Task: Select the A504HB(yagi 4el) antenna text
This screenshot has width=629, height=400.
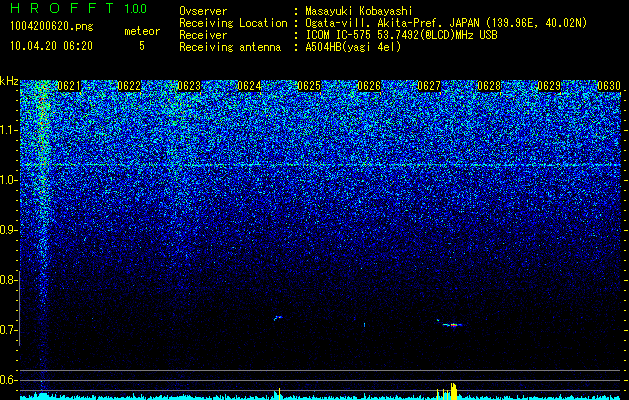Action: click(x=353, y=47)
